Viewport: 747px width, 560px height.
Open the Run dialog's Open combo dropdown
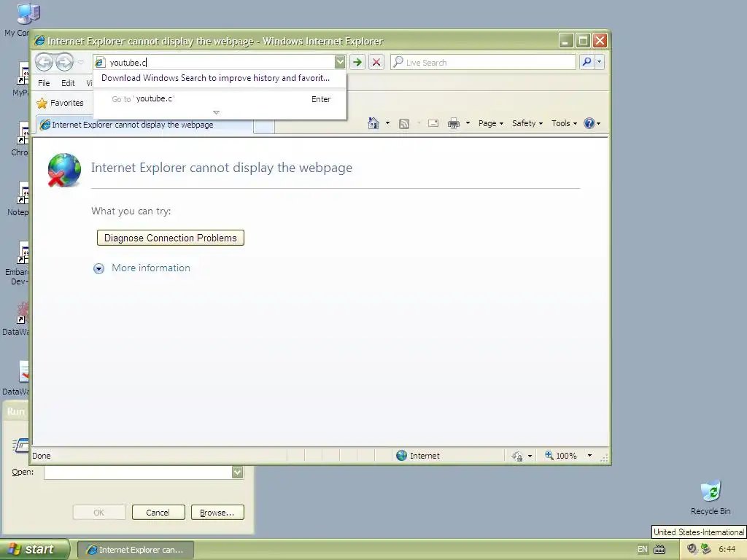point(237,472)
